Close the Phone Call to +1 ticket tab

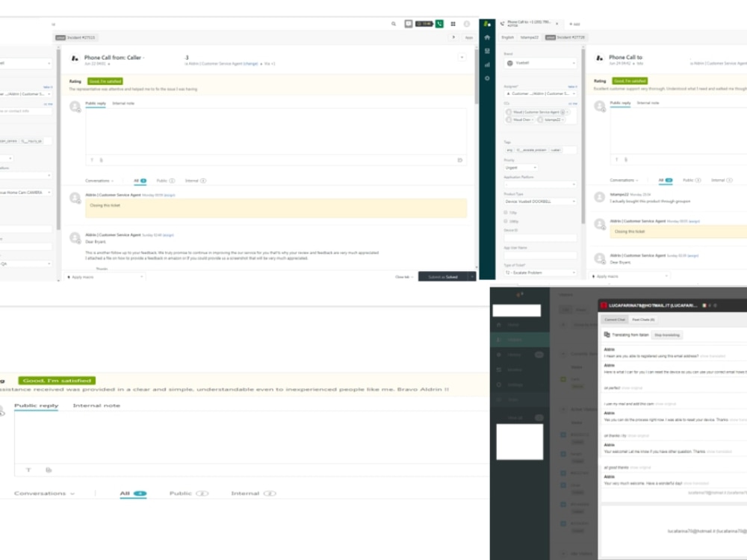557,24
